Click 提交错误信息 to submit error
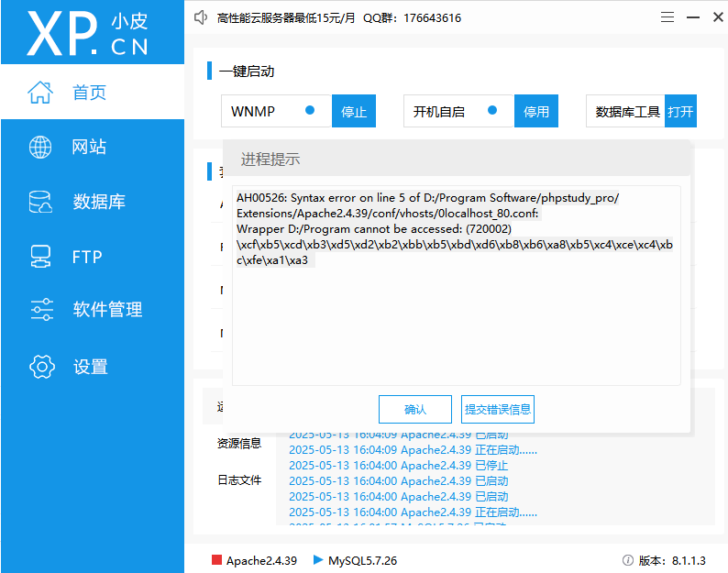Screen dimensions: 728x573 (498, 409)
